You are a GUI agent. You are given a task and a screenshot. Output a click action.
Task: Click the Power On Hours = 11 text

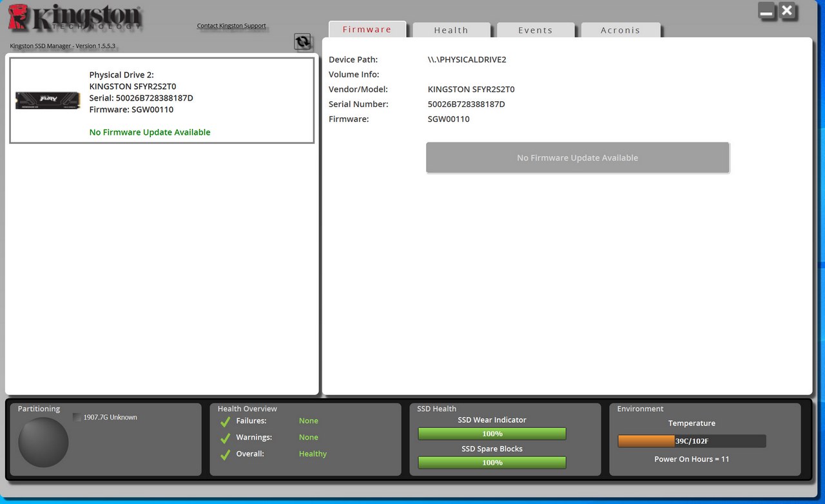[692, 460]
